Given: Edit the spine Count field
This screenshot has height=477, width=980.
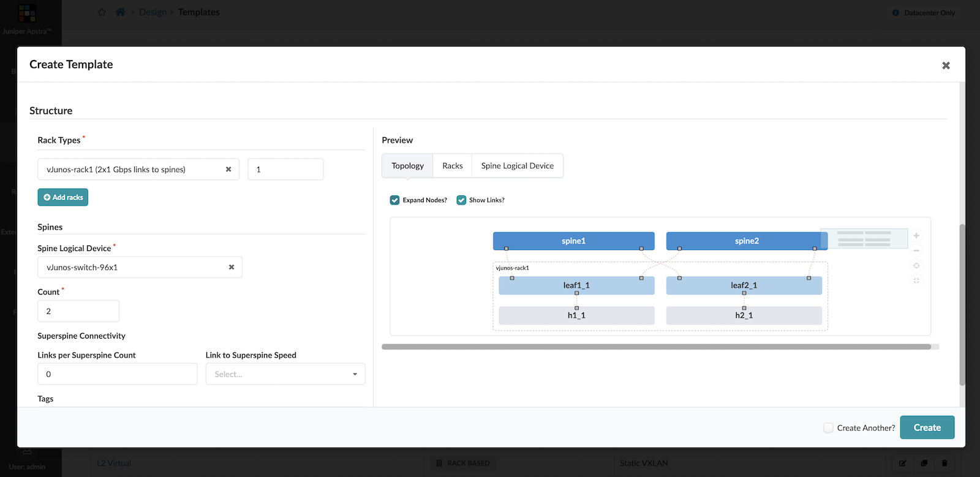Looking at the screenshot, I should coord(78,311).
